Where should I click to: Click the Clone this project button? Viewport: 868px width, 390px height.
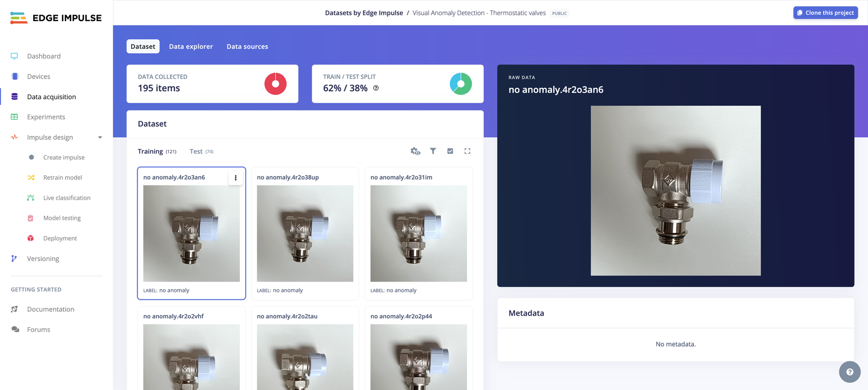[826, 12]
